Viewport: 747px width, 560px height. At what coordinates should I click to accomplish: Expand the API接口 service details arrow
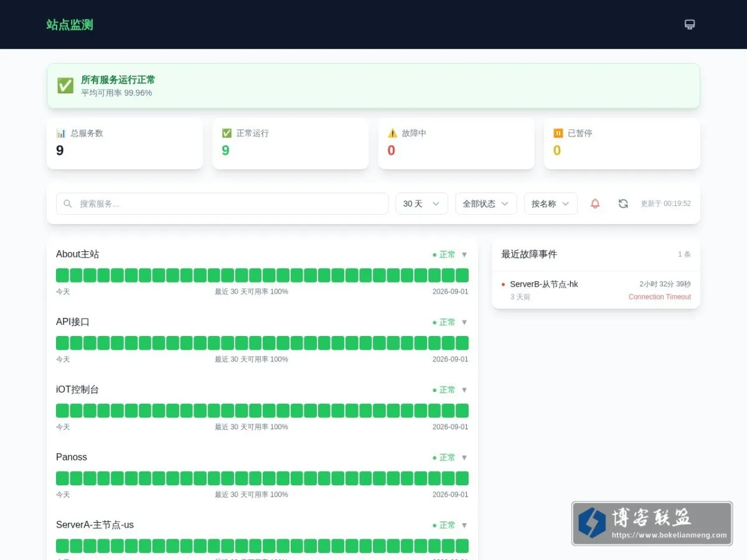pyautogui.click(x=464, y=322)
